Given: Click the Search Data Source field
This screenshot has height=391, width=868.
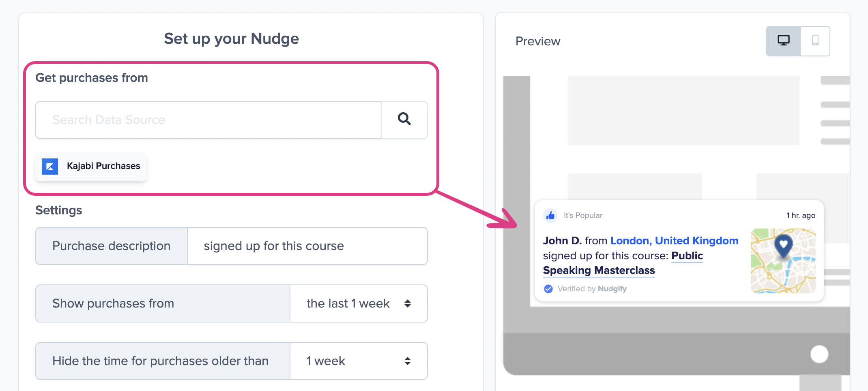Looking at the screenshot, I should [x=208, y=120].
